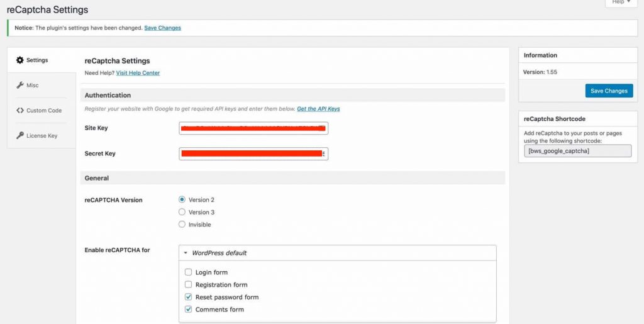Select the bws_google_captcha shortcode field

coord(577,151)
